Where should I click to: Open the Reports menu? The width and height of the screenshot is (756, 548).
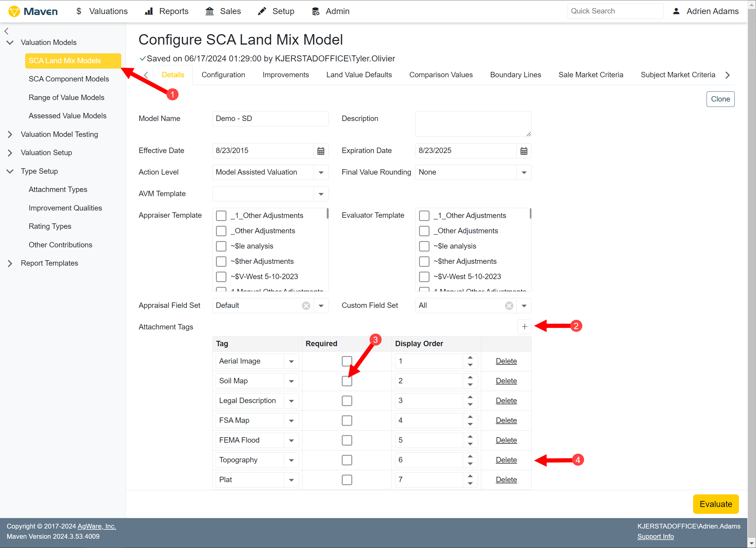coord(167,11)
